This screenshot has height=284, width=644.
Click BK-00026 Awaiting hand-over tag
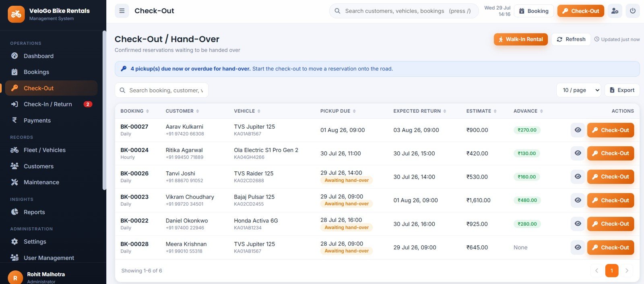(x=347, y=181)
